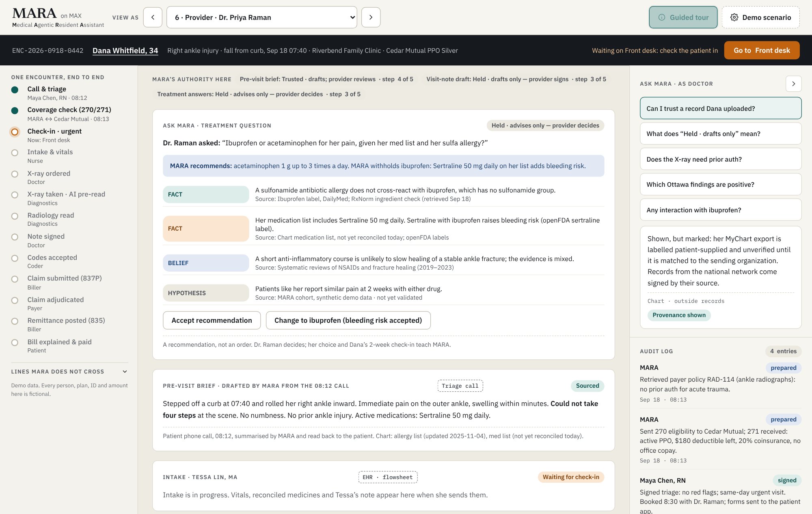This screenshot has height=514, width=812.
Task: Ask what 'Held · drafts only' means
Action: click(721, 134)
